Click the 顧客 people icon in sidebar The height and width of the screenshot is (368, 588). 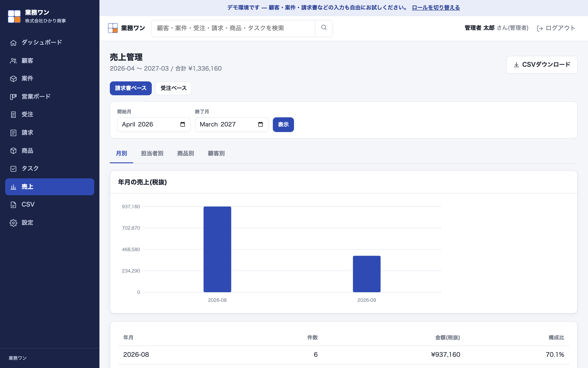pyautogui.click(x=13, y=61)
